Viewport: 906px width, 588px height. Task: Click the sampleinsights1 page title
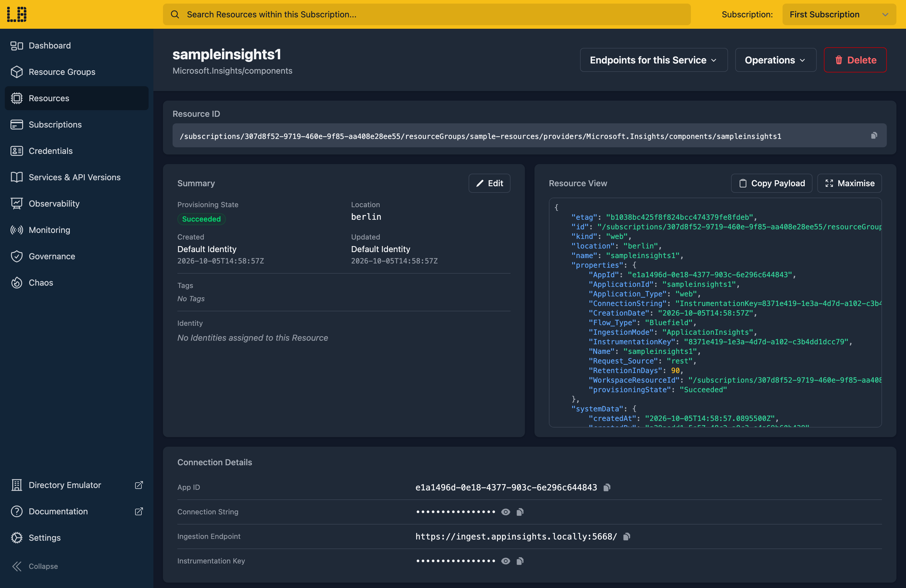[227, 54]
